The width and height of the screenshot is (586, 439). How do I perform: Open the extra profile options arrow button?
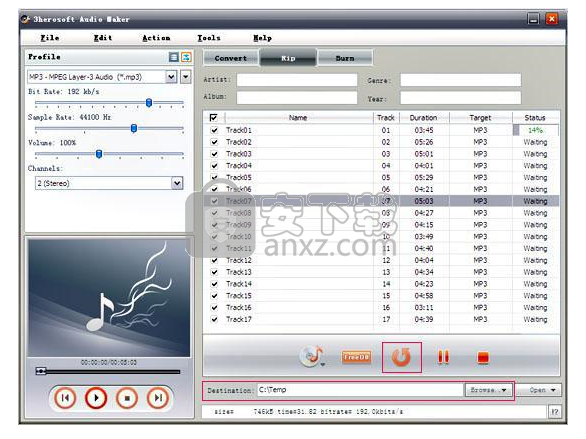click(x=186, y=77)
